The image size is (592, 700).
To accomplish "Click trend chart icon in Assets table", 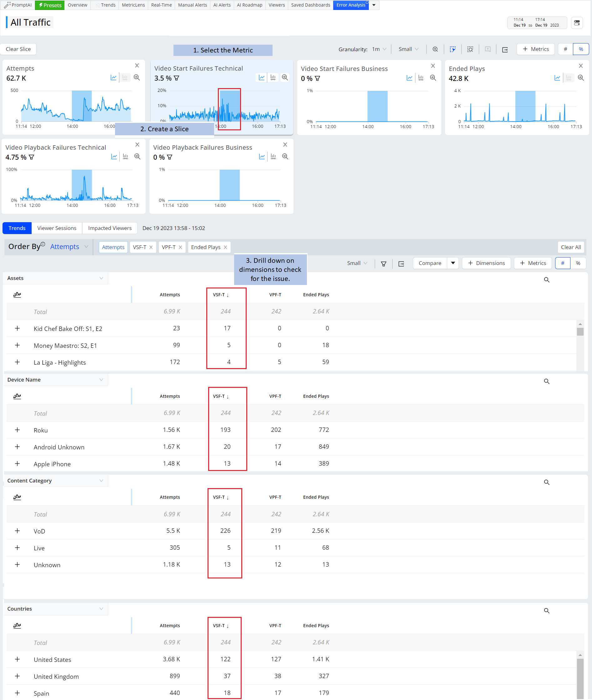I will point(17,295).
